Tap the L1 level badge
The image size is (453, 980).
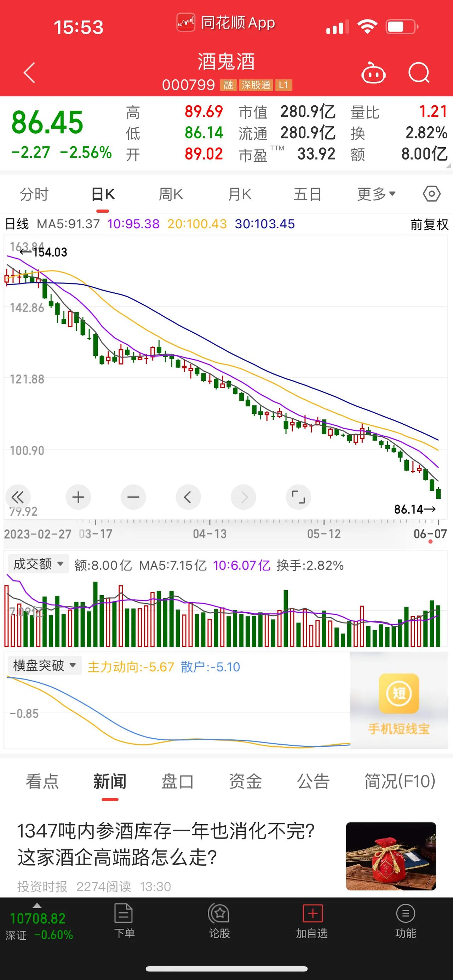click(x=283, y=85)
